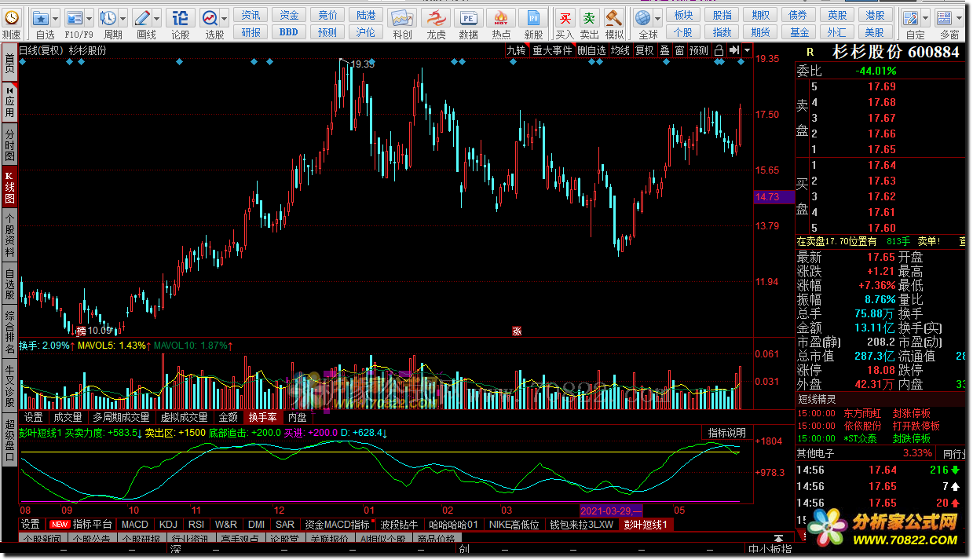
Task: Click the 资讯 news button
Action: 251,15
